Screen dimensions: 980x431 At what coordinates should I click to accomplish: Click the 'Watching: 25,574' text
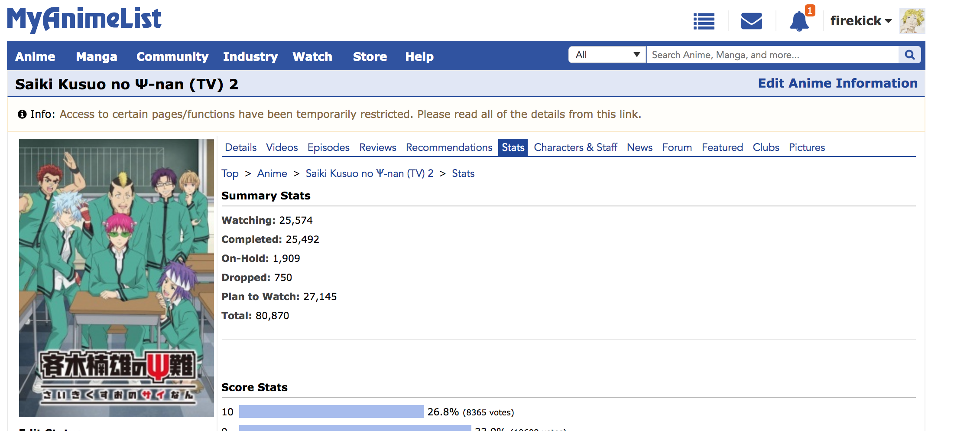[267, 220]
